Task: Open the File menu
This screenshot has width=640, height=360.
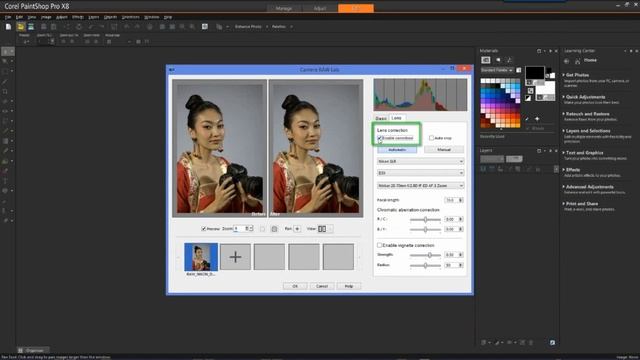Action: (8, 17)
